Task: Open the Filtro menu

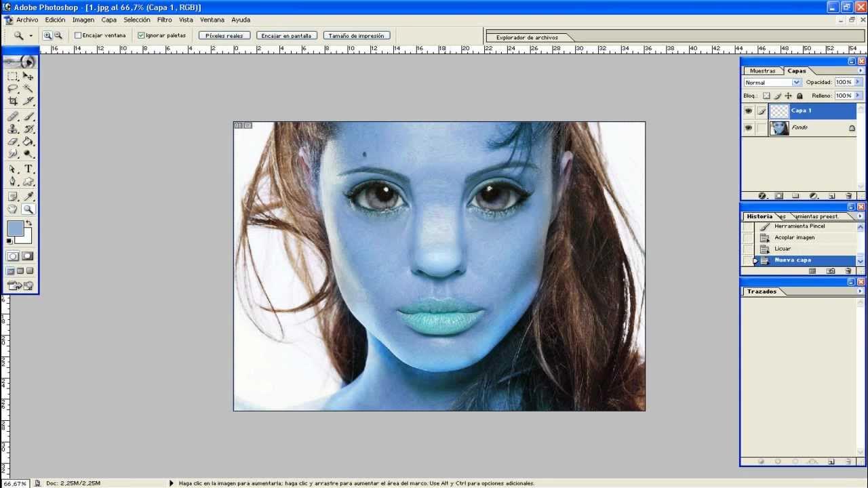Action: coord(165,20)
